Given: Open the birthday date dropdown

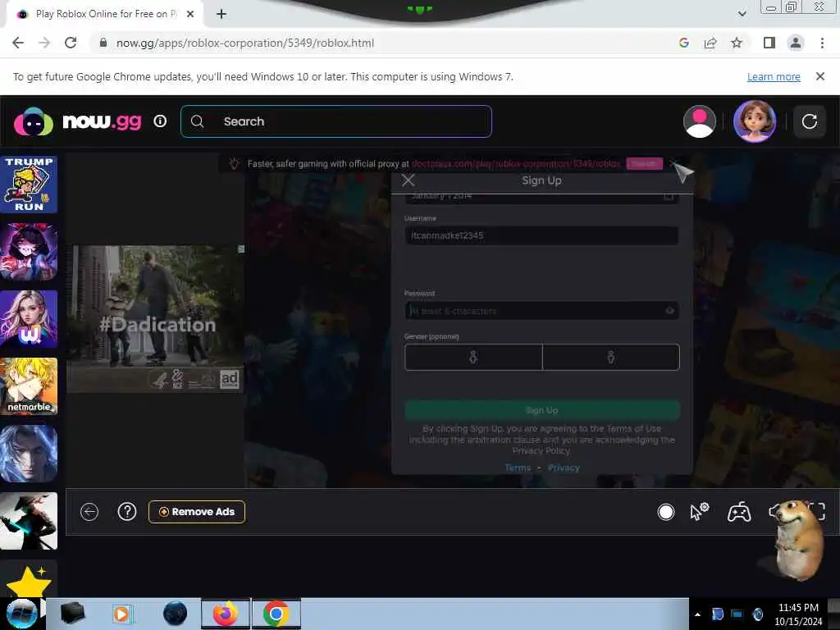Looking at the screenshot, I should (x=541, y=197).
